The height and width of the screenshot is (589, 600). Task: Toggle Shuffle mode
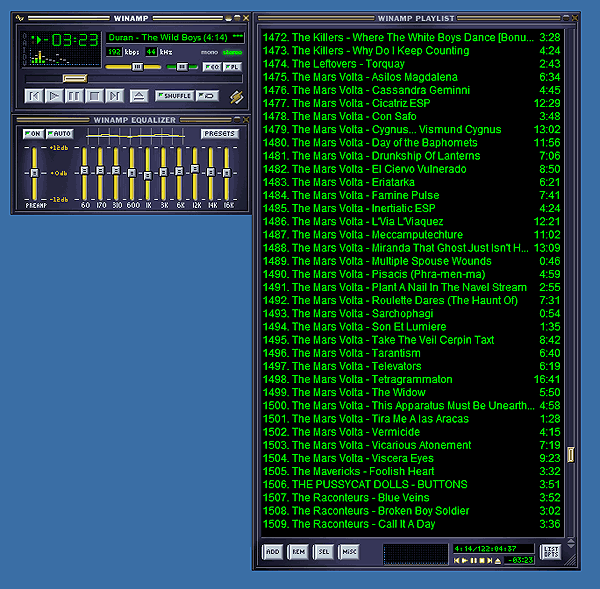click(174, 96)
